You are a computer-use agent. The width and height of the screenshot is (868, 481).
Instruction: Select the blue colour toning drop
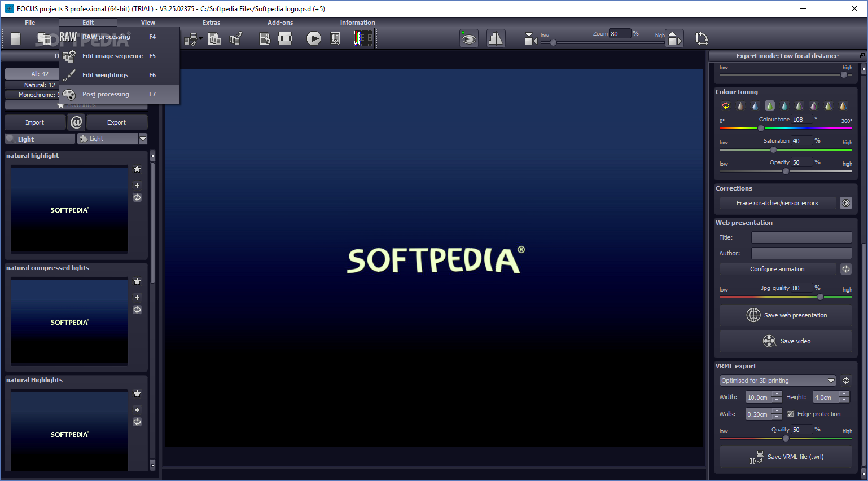pyautogui.click(x=755, y=105)
